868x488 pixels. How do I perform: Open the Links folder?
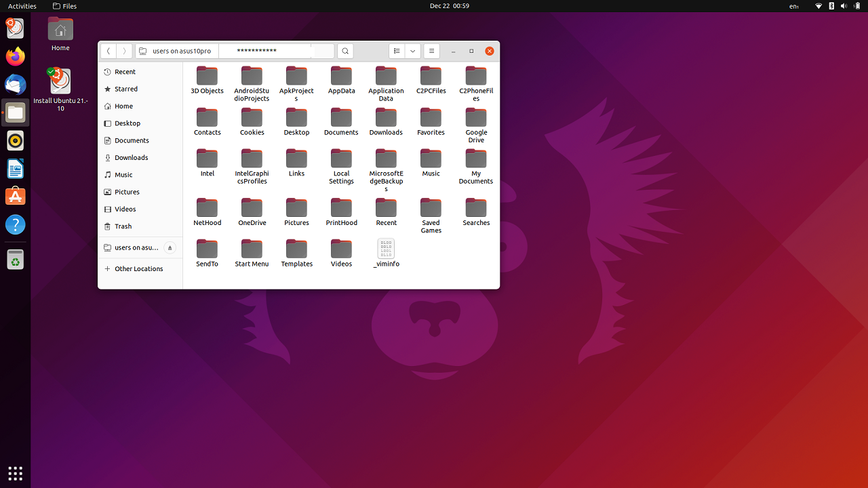point(296,163)
